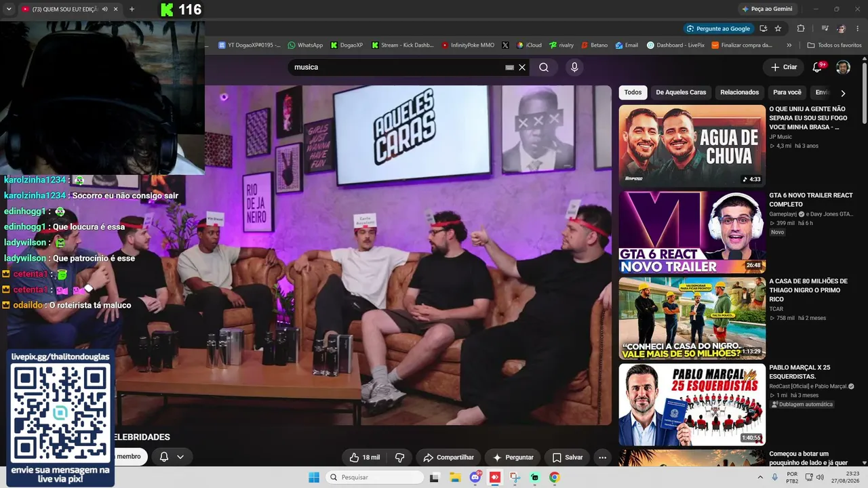Open the Chrome extensions puzzle icon

(801, 28)
